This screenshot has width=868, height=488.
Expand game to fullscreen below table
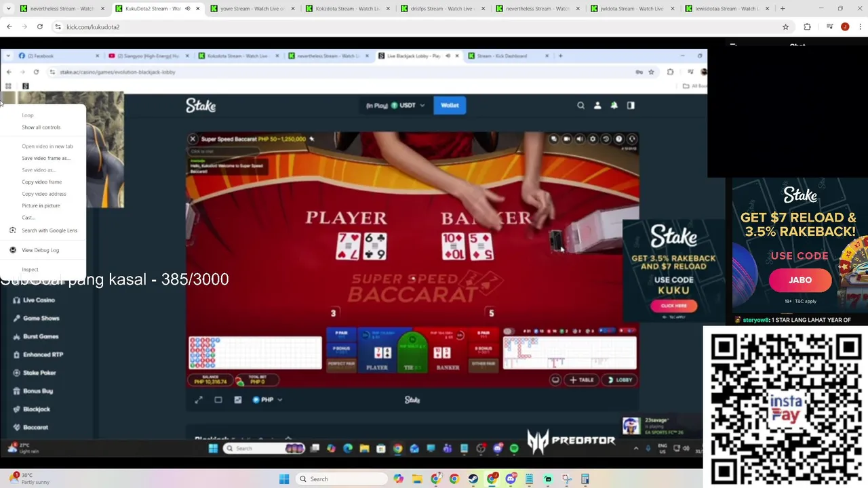199,400
